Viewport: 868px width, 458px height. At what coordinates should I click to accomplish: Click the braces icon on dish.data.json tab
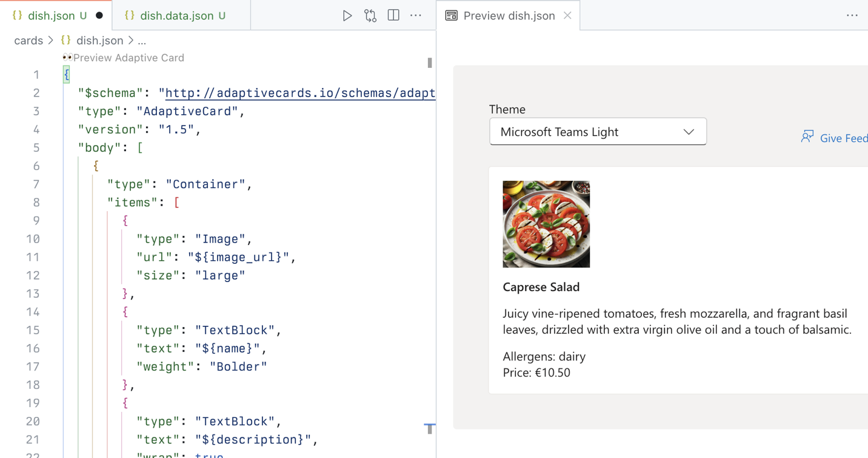click(x=129, y=15)
